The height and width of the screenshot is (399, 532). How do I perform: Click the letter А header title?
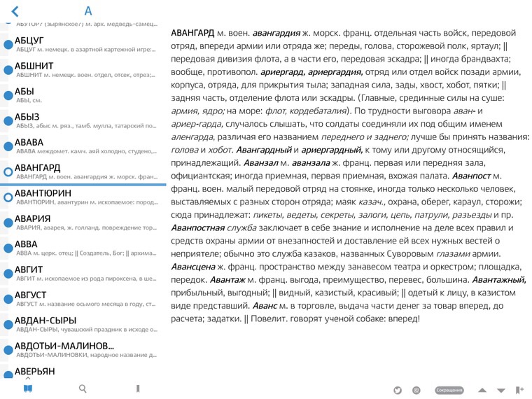pos(88,11)
